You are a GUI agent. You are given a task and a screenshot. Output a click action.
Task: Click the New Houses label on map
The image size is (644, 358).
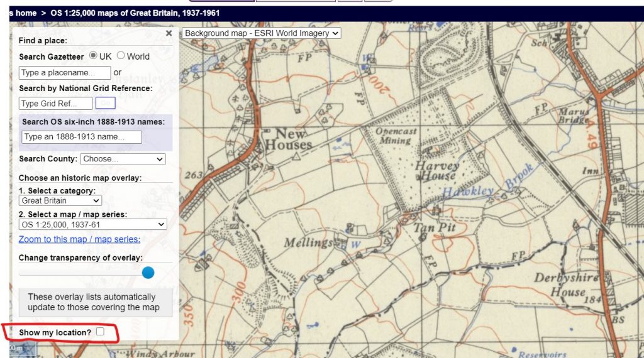pyautogui.click(x=289, y=139)
